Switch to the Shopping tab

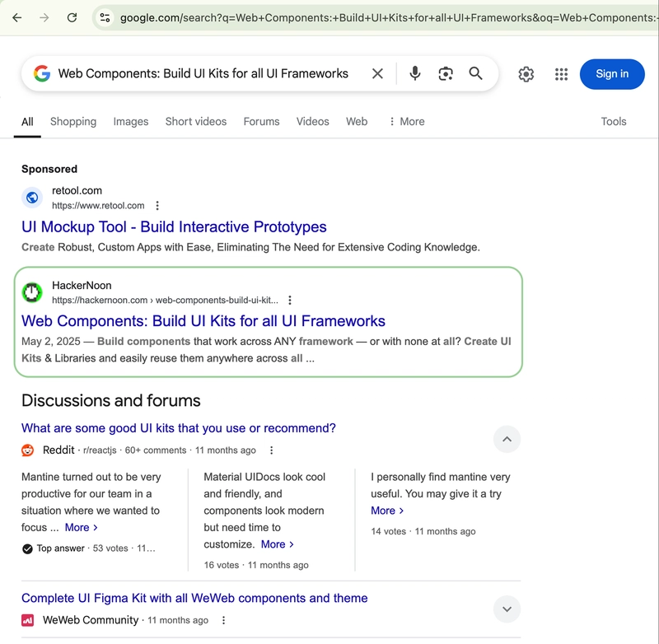[x=73, y=121]
